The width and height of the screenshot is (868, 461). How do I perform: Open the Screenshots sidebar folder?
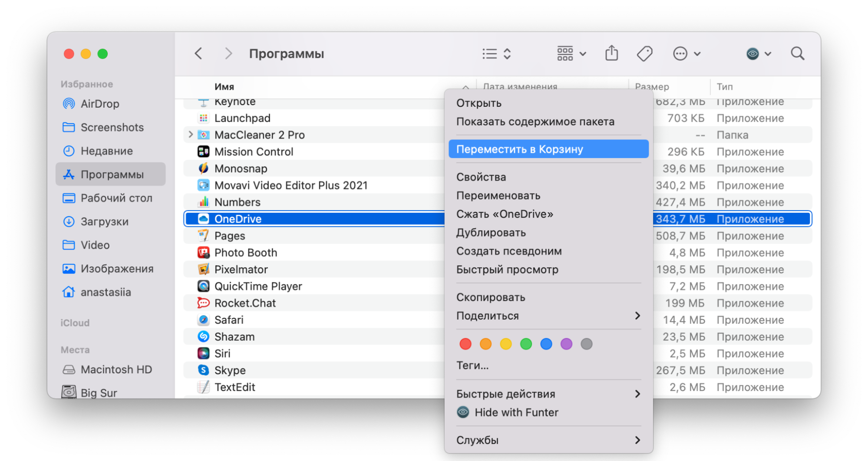(x=111, y=127)
